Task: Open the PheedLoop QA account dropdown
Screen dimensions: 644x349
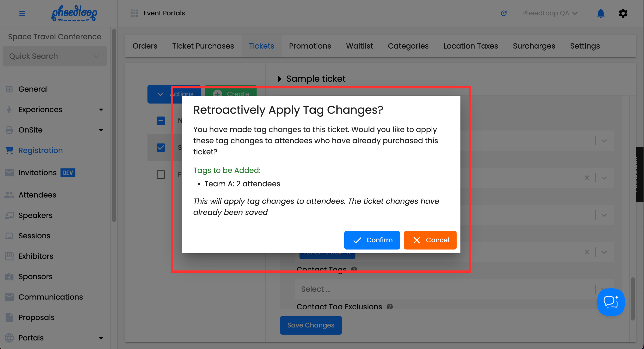Action: pos(549,13)
